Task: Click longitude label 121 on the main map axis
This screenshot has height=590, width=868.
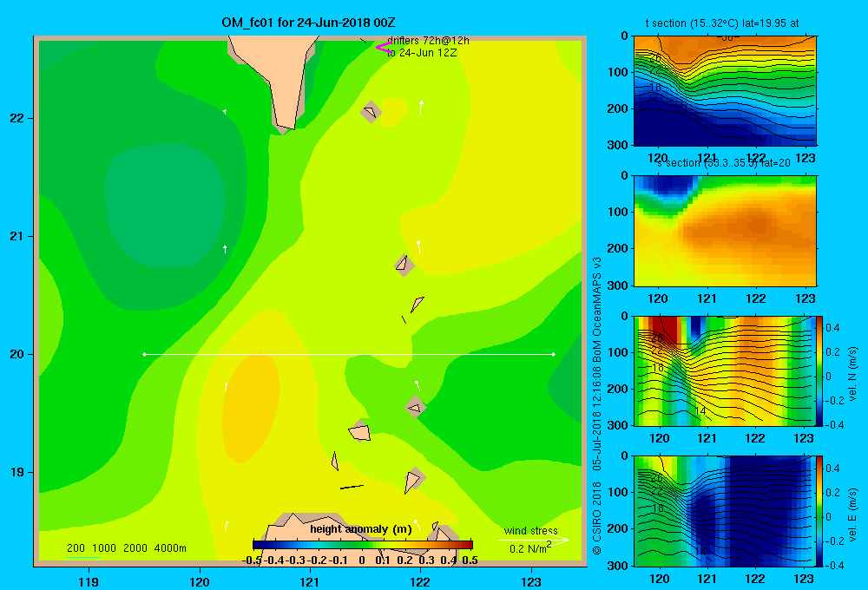Action: pos(310,581)
